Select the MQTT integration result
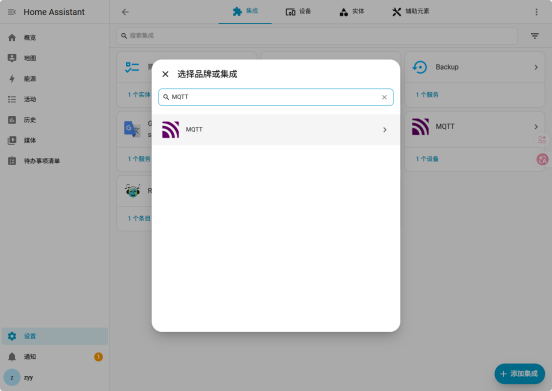552x391 pixels. coord(276,130)
